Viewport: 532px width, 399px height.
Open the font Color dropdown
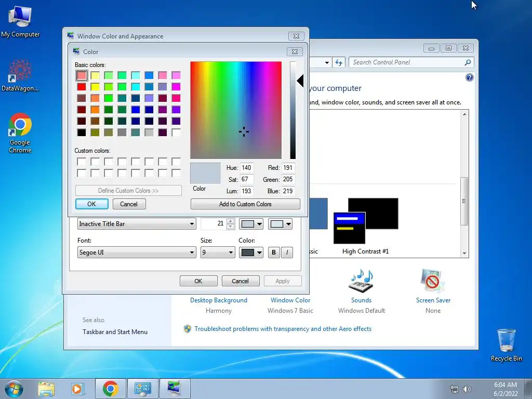pyautogui.click(x=251, y=252)
